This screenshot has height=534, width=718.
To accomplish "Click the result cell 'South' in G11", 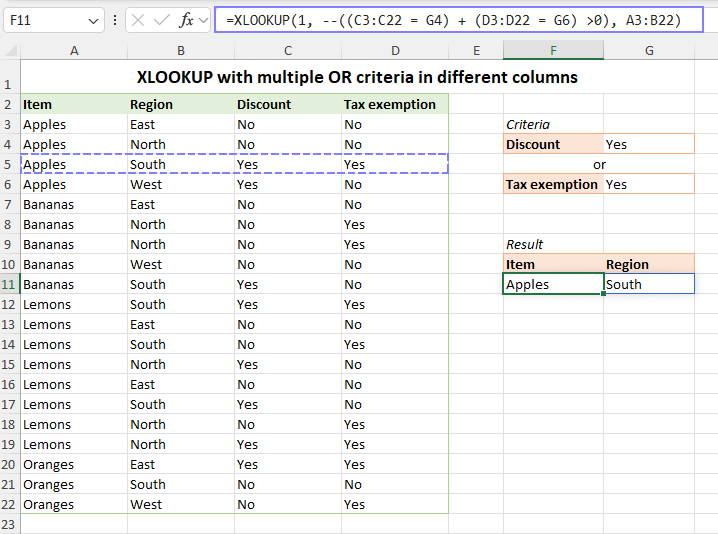I will coord(649,284).
